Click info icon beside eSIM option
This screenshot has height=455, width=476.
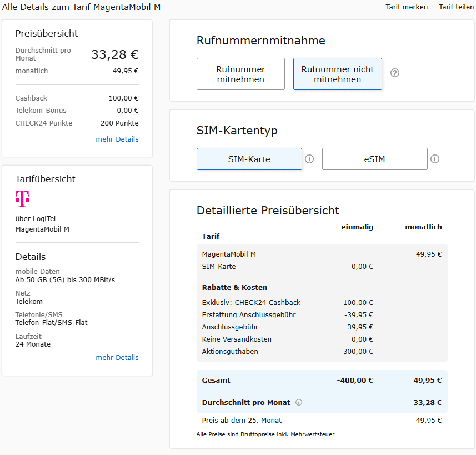435,159
